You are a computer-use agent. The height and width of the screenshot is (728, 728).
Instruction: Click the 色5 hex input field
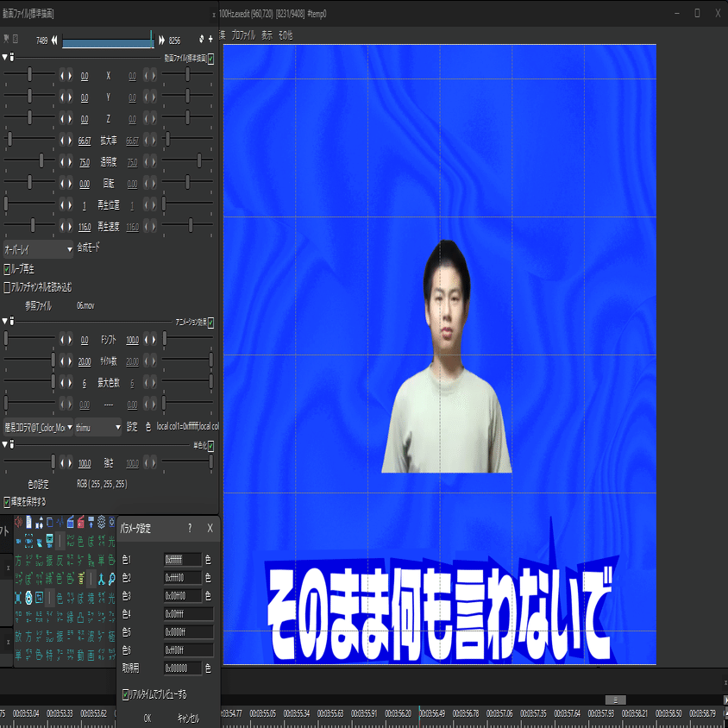click(189, 632)
